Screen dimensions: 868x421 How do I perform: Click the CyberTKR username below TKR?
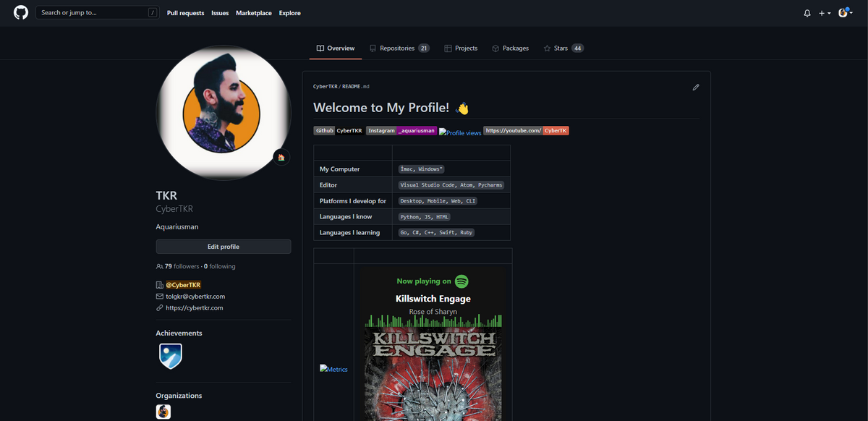click(174, 209)
